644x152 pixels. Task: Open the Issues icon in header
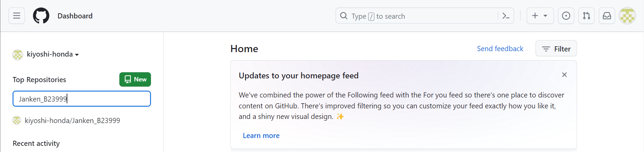point(566,16)
